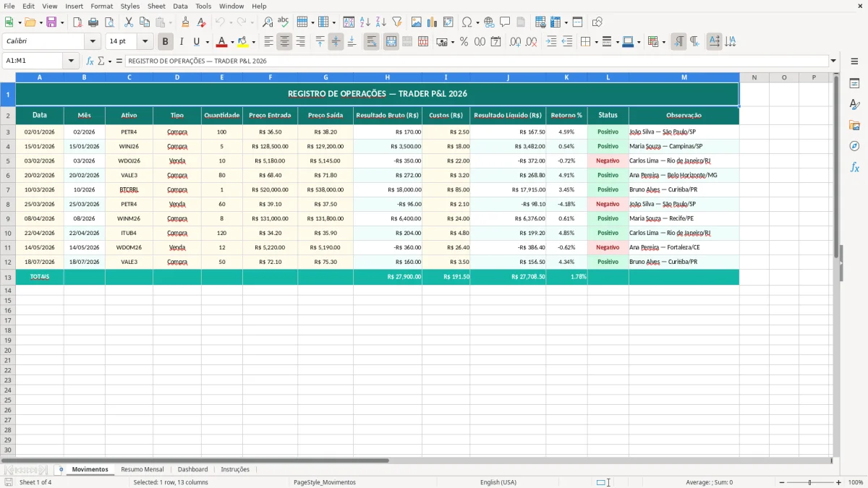Screen dimensions: 868x488
Task: Apply the yellow highlighting color swatch
Action: 243,42
